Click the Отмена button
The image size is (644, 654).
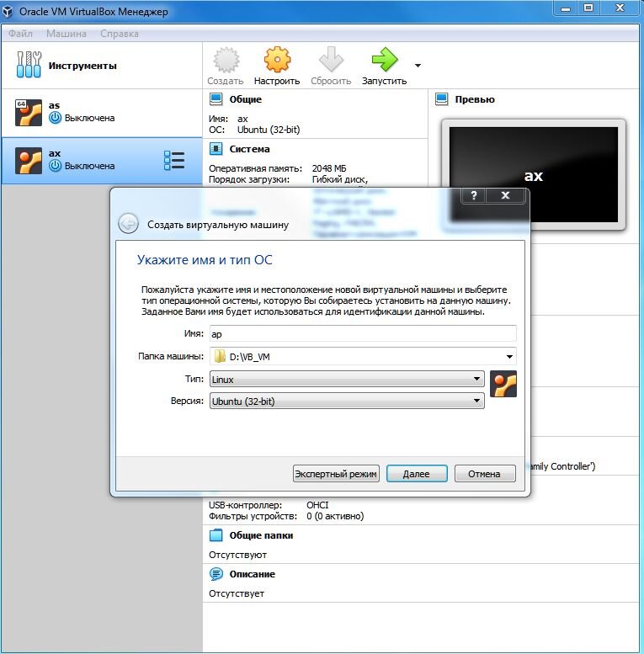tap(485, 474)
